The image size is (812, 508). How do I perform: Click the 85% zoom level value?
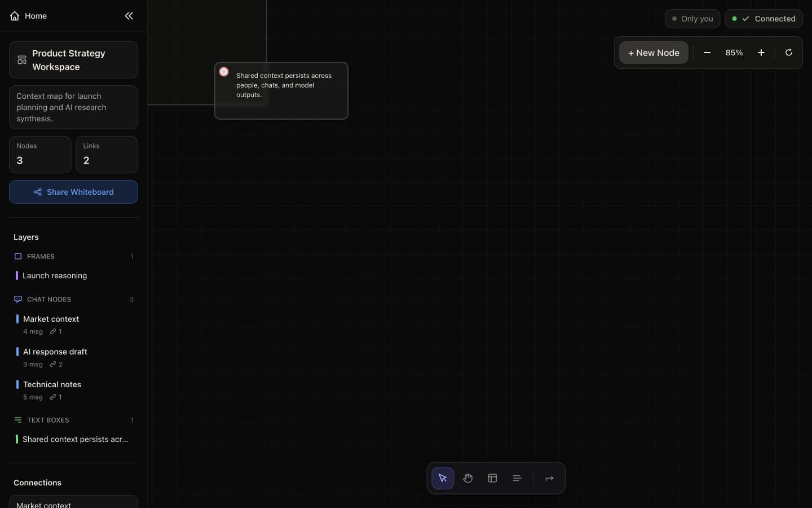point(734,52)
